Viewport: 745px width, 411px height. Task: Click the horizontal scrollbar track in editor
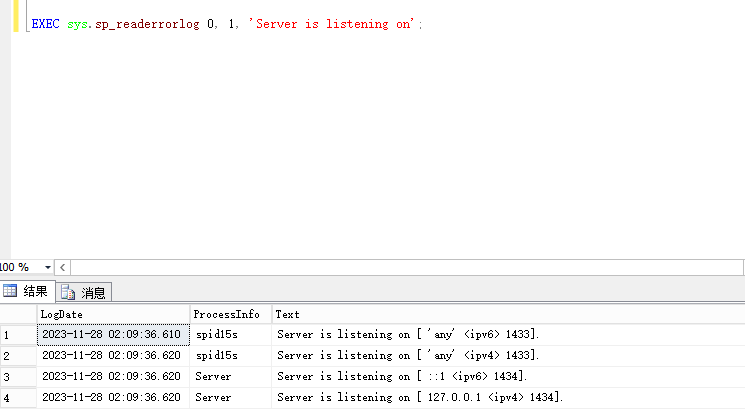coord(407,268)
